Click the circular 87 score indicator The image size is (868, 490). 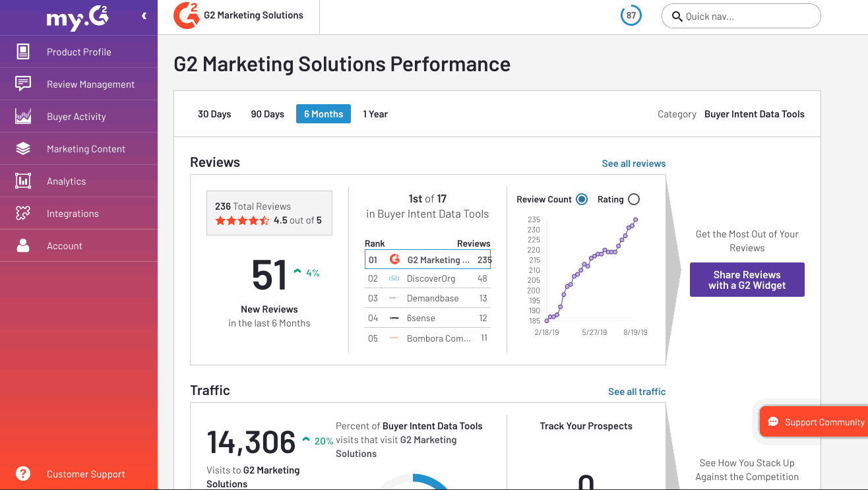[x=631, y=16]
